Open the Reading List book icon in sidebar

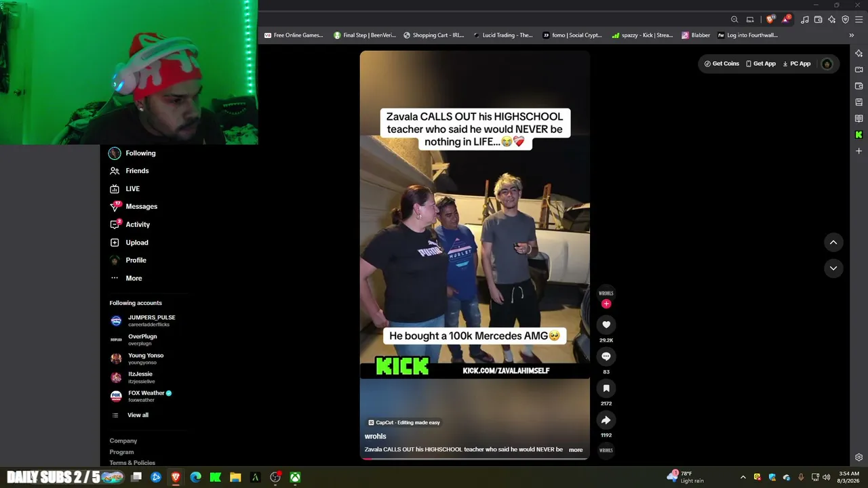coord(859,119)
